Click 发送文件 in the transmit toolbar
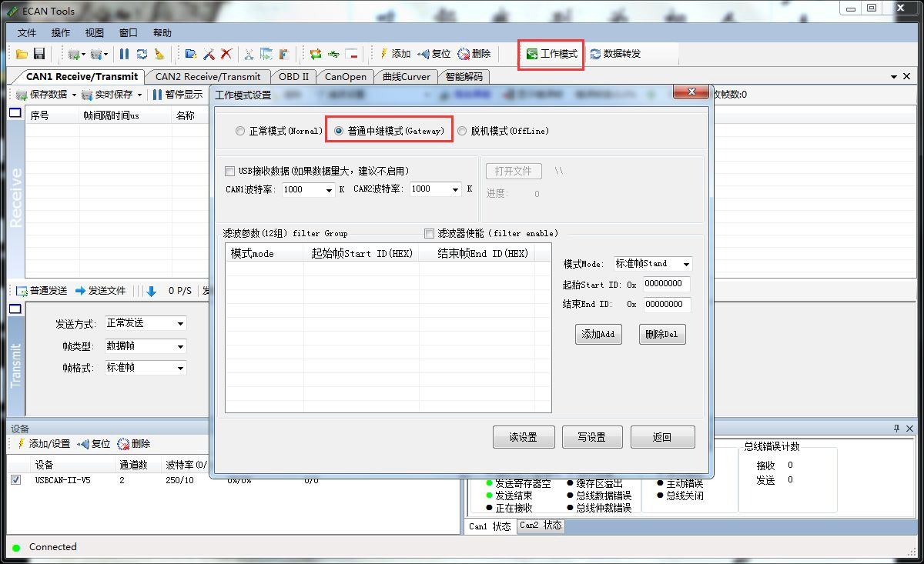Viewport: 924px width, 564px height. tap(100, 291)
